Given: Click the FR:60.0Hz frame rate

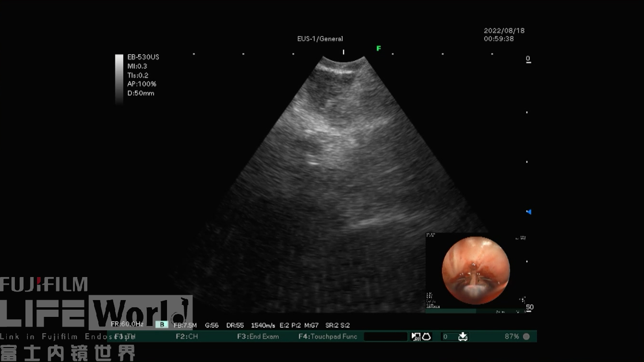Looking at the screenshot, I should coord(127,324).
